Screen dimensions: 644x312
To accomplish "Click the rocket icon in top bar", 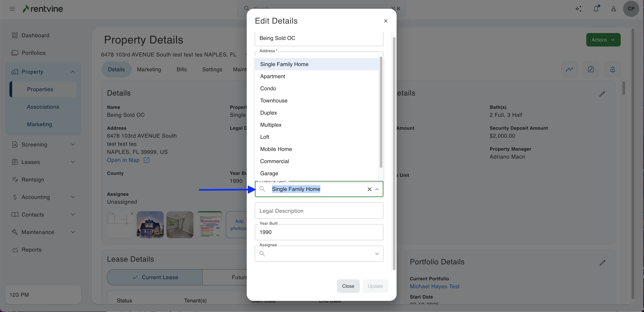I will (x=613, y=9).
